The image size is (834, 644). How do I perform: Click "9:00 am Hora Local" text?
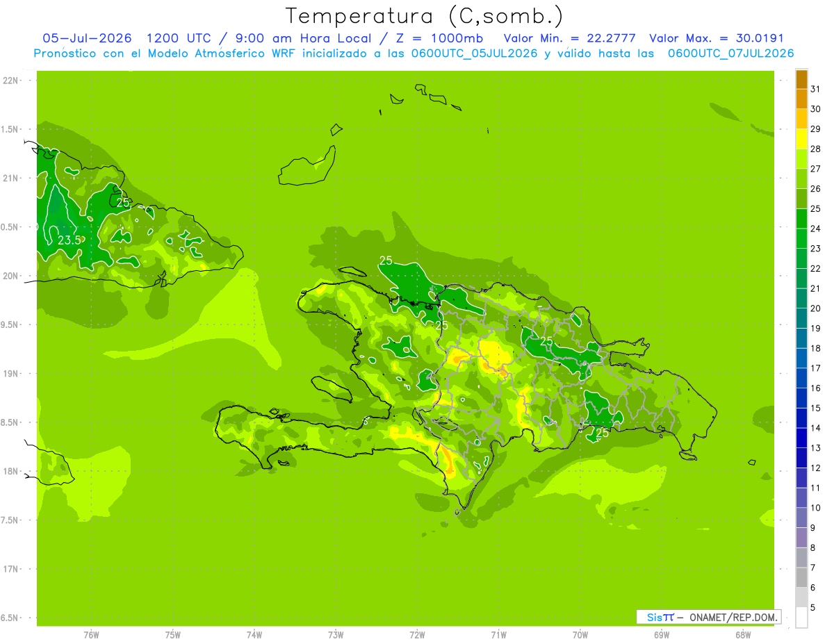pyautogui.click(x=306, y=38)
